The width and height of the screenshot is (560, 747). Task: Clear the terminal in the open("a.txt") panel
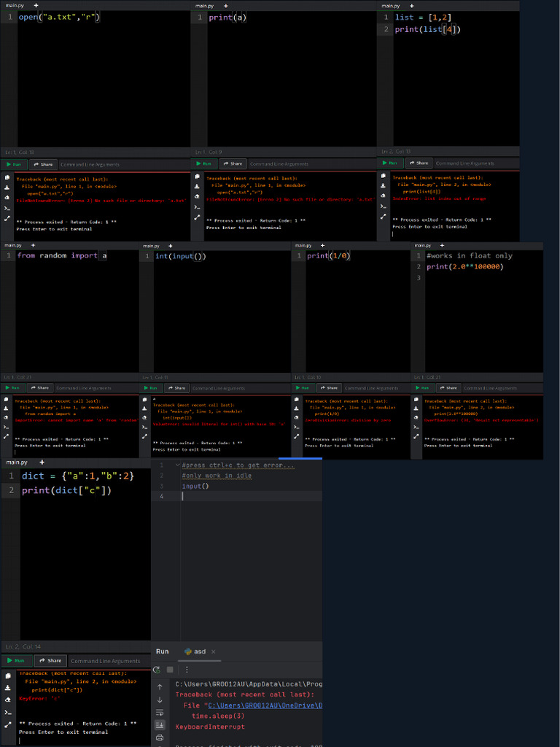pos(7,198)
